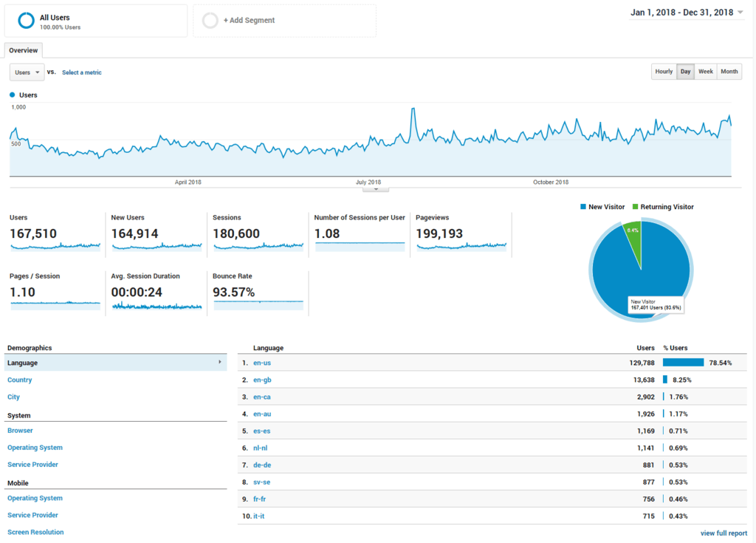Click the Select a metric link

coord(82,72)
